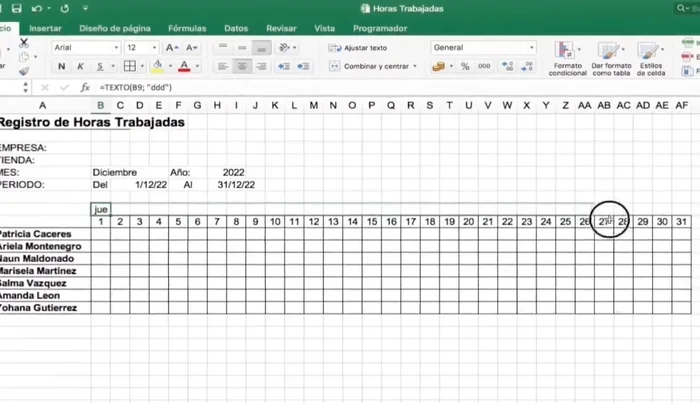Toggle italic formatting with K button
This screenshot has width=700, height=403.
pyautogui.click(x=80, y=66)
